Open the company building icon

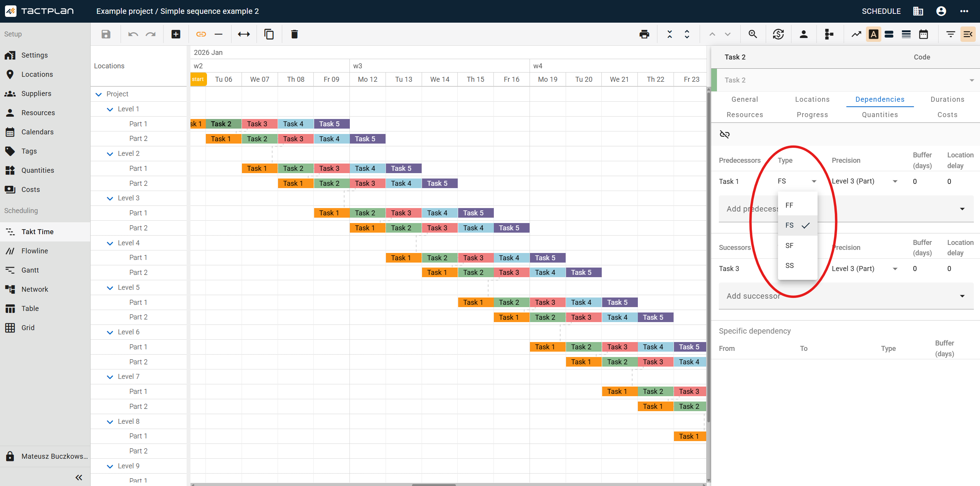[918, 11]
